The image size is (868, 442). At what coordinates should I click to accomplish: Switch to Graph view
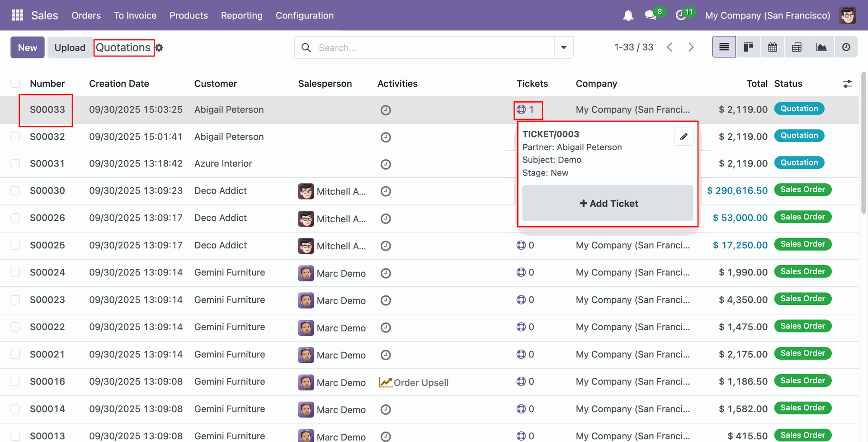coord(821,47)
